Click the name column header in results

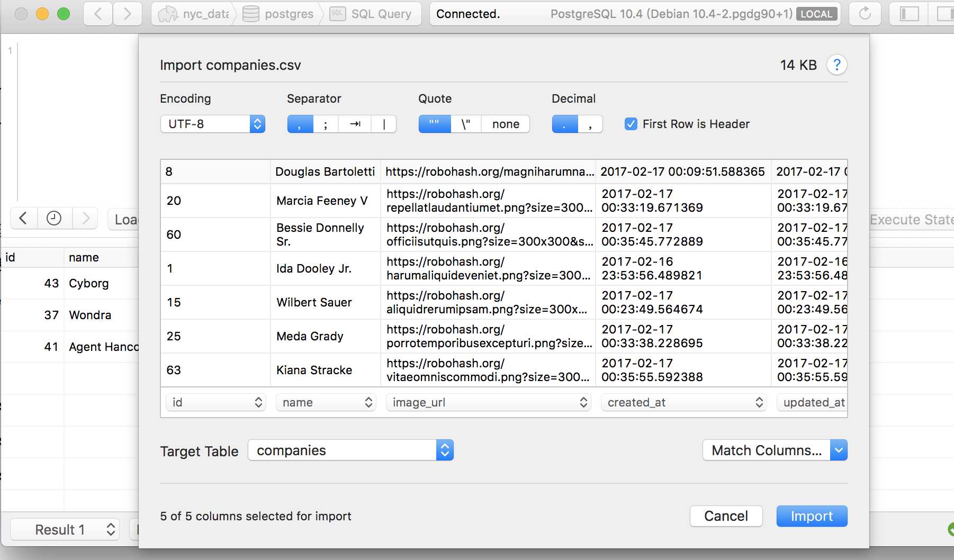point(101,257)
